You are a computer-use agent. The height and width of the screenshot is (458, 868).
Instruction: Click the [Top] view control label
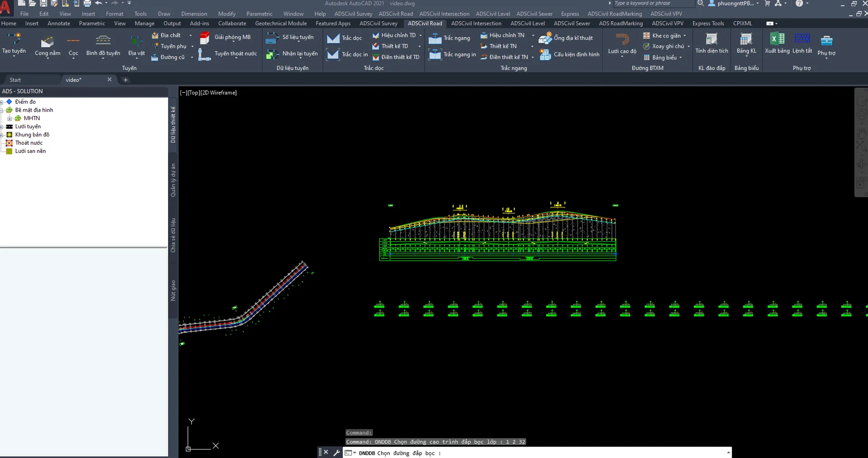(193, 93)
